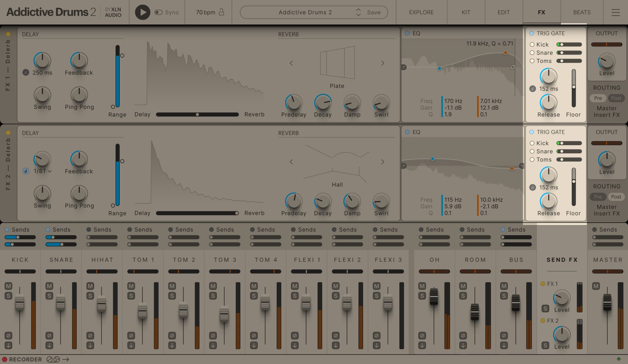Set FX 1 routing to Pre
628x364 pixels.
tap(598, 98)
